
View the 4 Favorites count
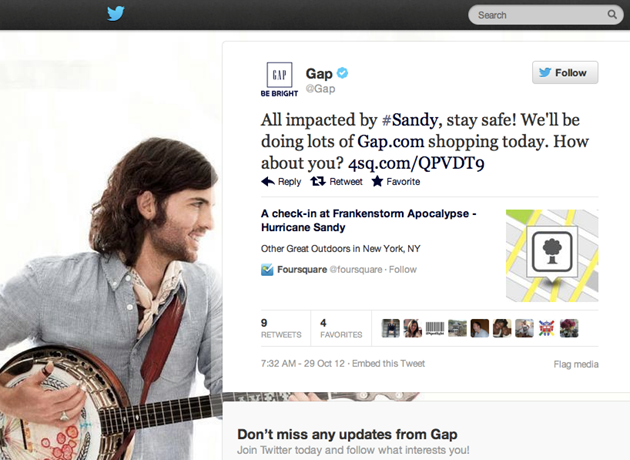pyautogui.click(x=341, y=328)
